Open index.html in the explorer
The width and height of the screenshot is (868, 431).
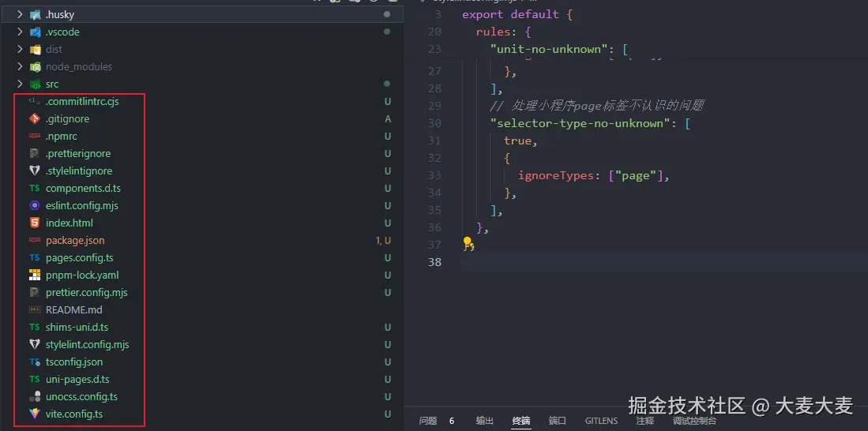[70, 223]
